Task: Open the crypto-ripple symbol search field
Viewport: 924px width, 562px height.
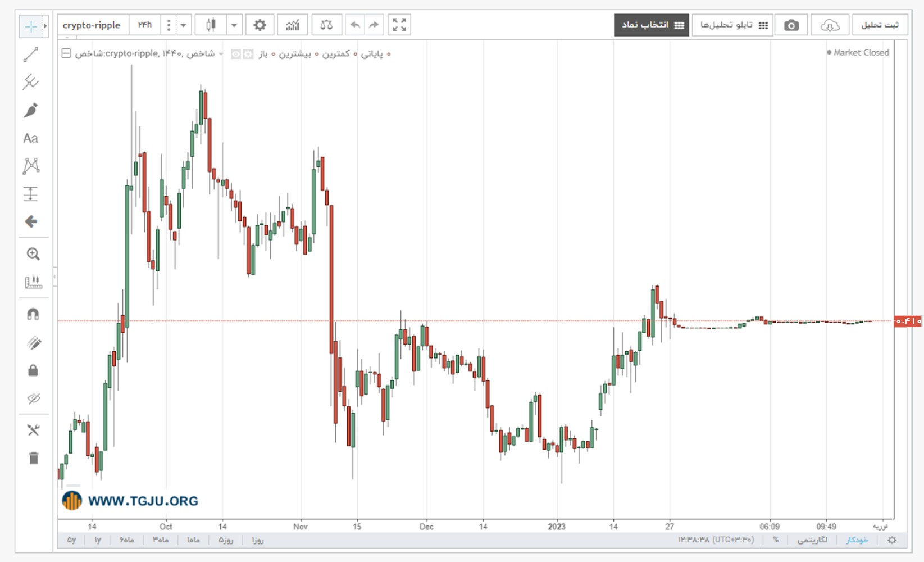Action: coord(93,25)
